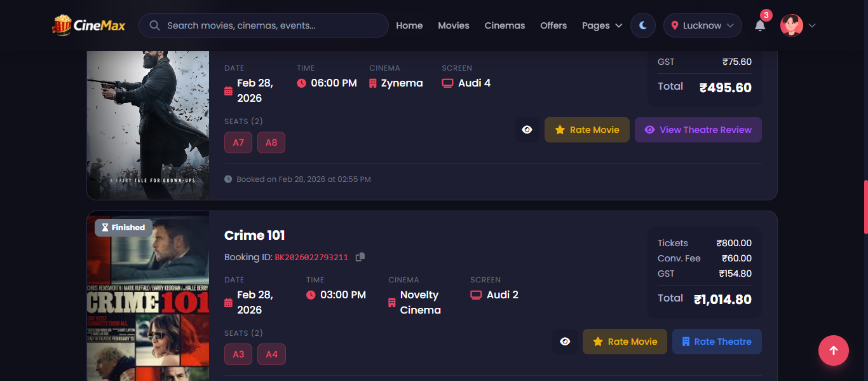Viewport: 868px width, 381px height.
Task: Select Cinemas in the navigation bar
Action: click(505, 25)
